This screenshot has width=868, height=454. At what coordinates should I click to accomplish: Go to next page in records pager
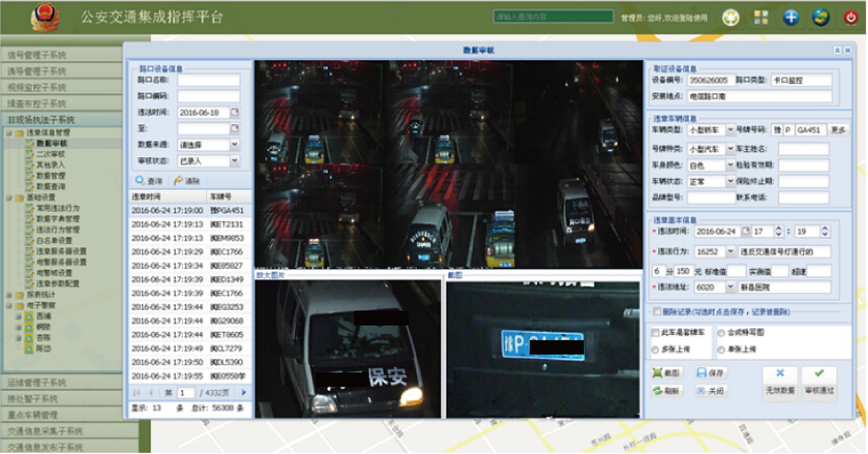(244, 393)
